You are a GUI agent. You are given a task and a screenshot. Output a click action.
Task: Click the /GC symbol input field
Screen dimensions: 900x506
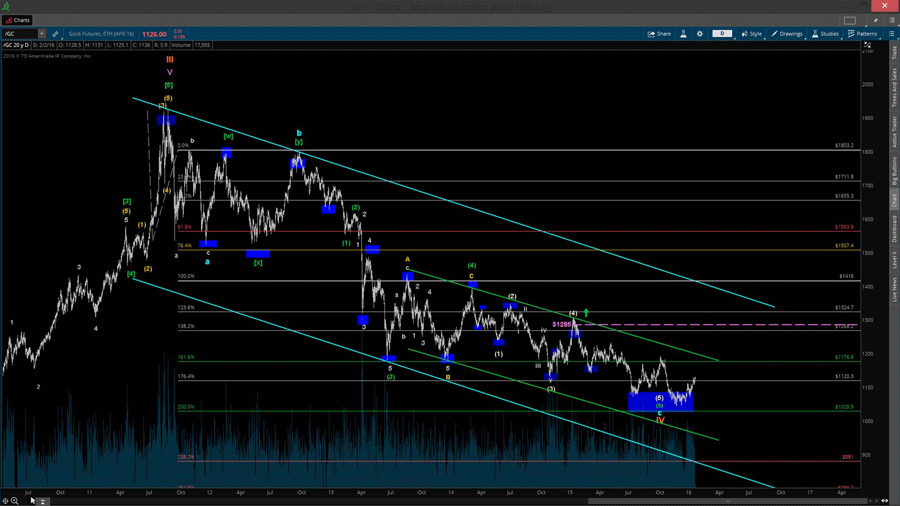coord(19,34)
